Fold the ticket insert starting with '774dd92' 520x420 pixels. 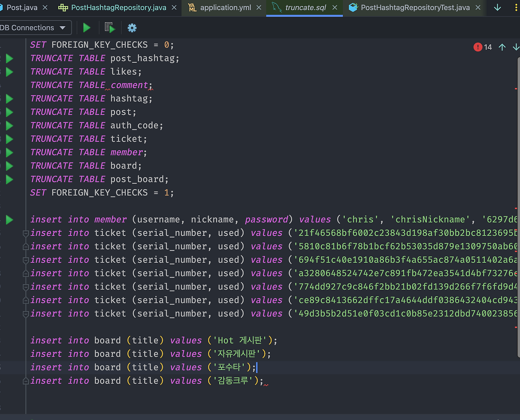pos(26,287)
